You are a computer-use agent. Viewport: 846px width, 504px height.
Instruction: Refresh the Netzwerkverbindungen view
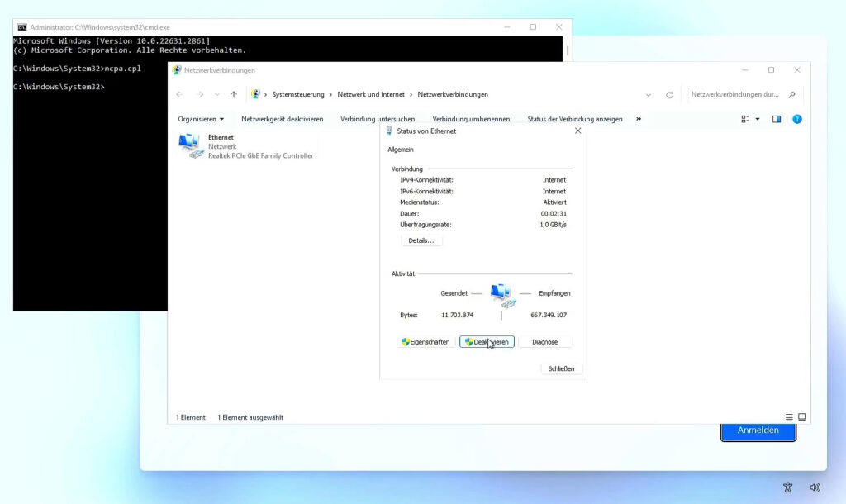coord(669,94)
